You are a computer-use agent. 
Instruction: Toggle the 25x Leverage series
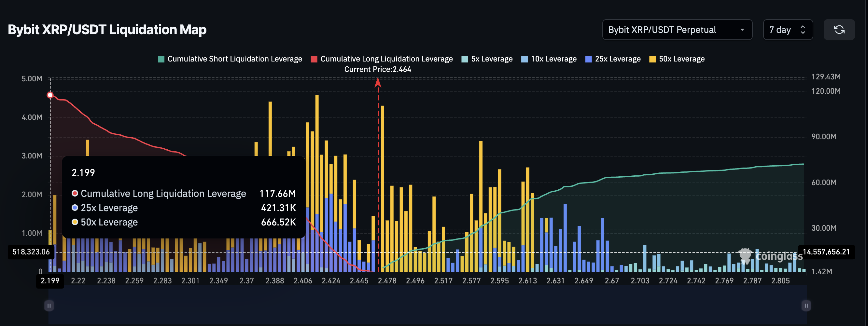[613, 59]
